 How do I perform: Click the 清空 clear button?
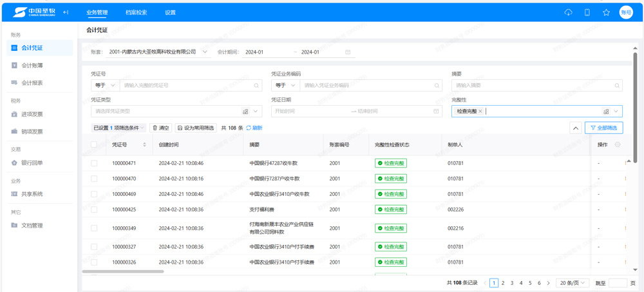(160, 128)
